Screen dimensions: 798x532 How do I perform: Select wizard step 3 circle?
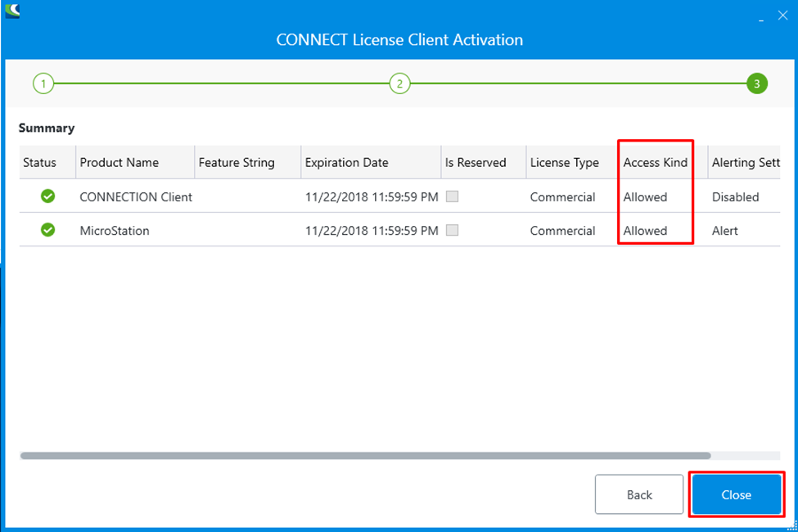pos(757,83)
